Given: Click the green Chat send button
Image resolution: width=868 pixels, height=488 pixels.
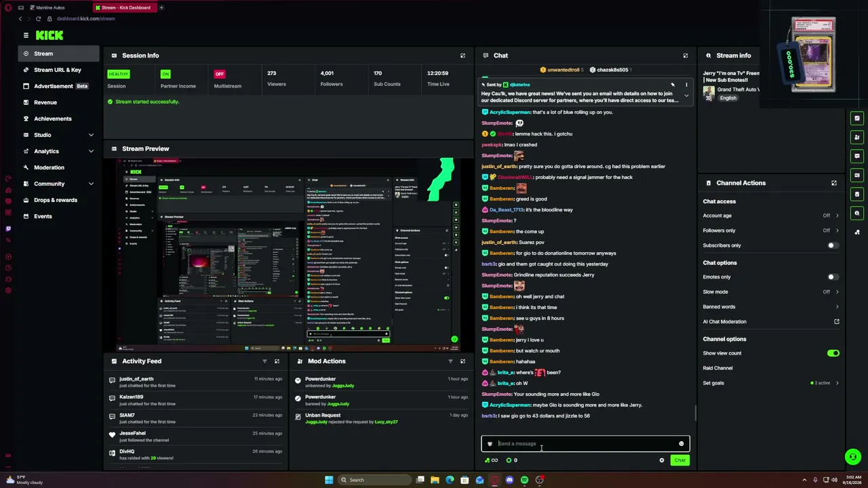Looking at the screenshot, I should coord(679,460).
